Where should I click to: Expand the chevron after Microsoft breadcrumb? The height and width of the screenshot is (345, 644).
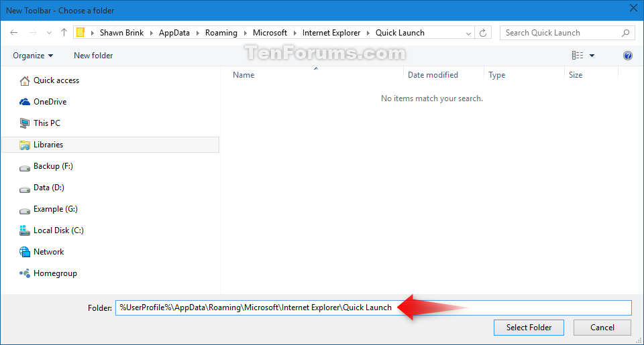[295, 33]
